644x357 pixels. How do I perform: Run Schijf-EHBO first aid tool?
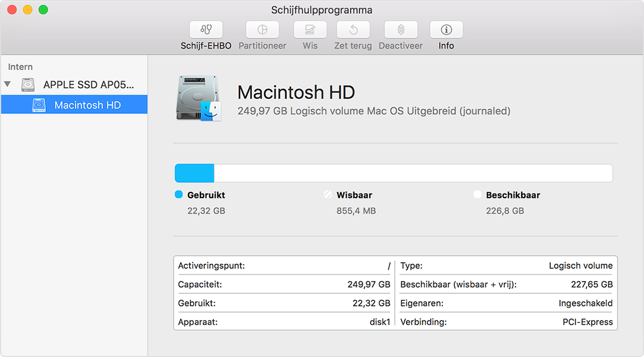click(x=206, y=30)
